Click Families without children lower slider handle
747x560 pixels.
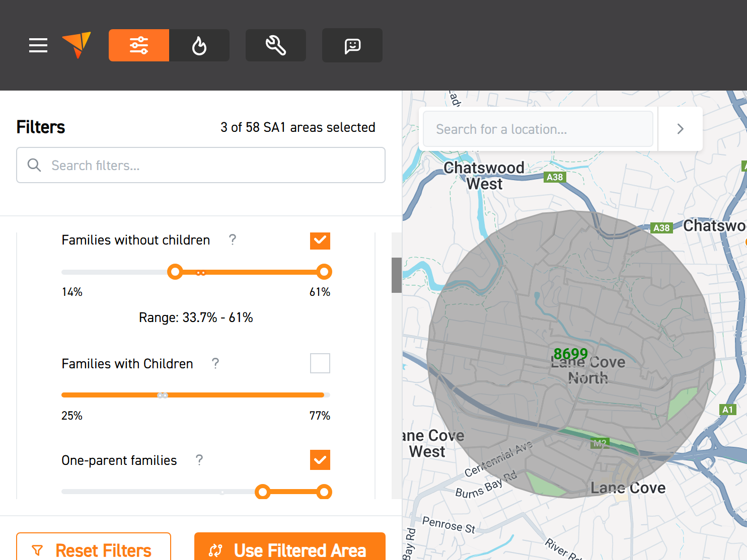(x=175, y=272)
